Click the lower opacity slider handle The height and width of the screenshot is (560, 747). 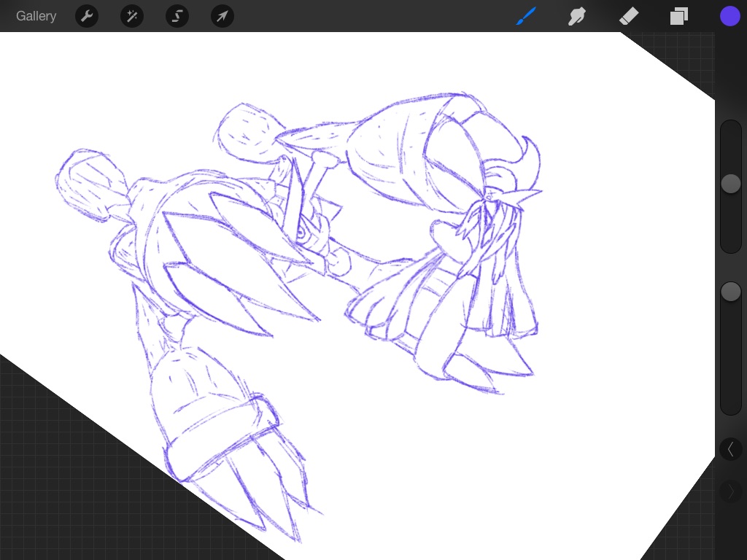730,292
